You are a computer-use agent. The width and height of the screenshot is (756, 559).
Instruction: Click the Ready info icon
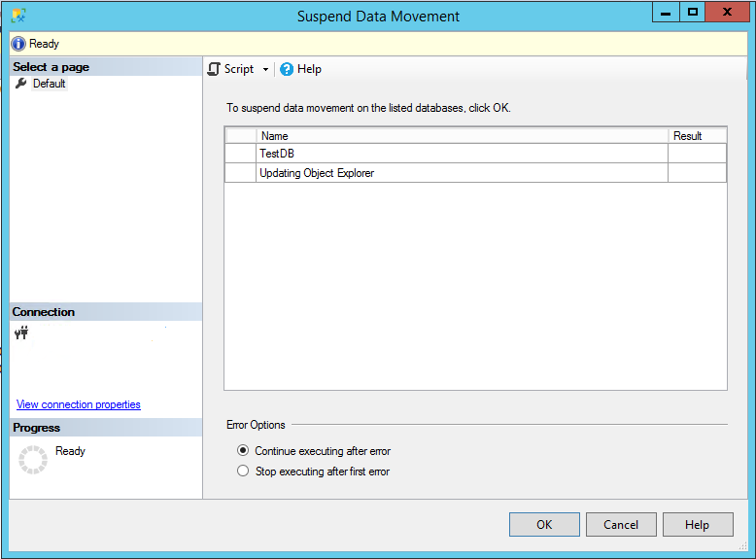pyautogui.click(x=18, y=44)
